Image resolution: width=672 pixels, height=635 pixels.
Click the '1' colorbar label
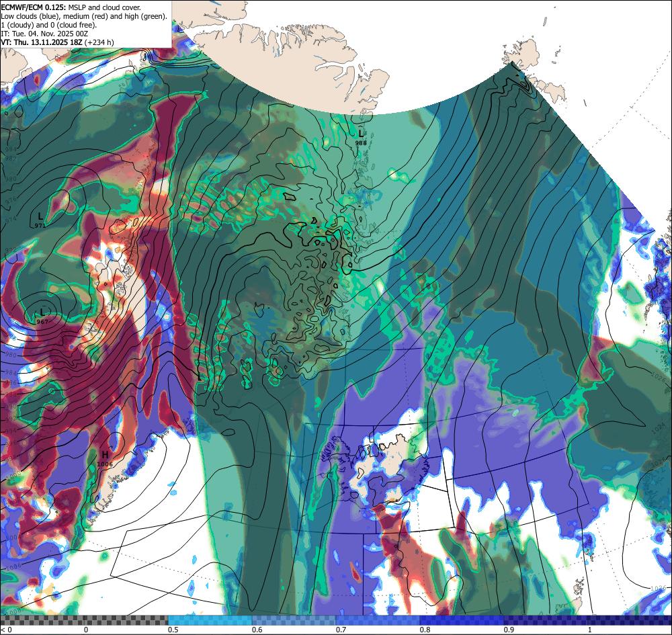pyautogui.click(x=591, y=630)
